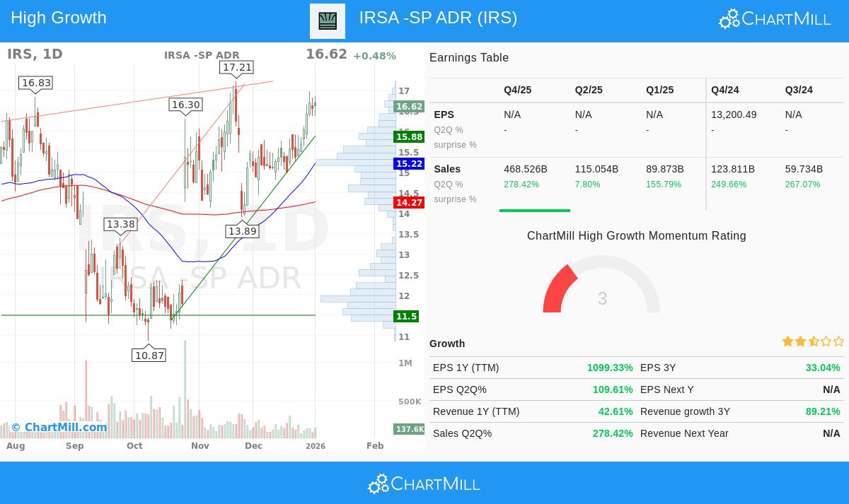849x504 pixels.
Task: Click the 278.42% Sales Q2Q percentage
Action: [x=613, y=433]
